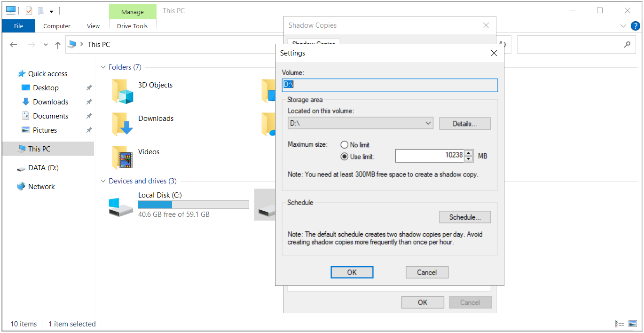Image resolution: width=644 pixels, height=333 pixels.
Task: Click the pin icon beside Documents
Action: pyautogui.click(x=89, y=116)
